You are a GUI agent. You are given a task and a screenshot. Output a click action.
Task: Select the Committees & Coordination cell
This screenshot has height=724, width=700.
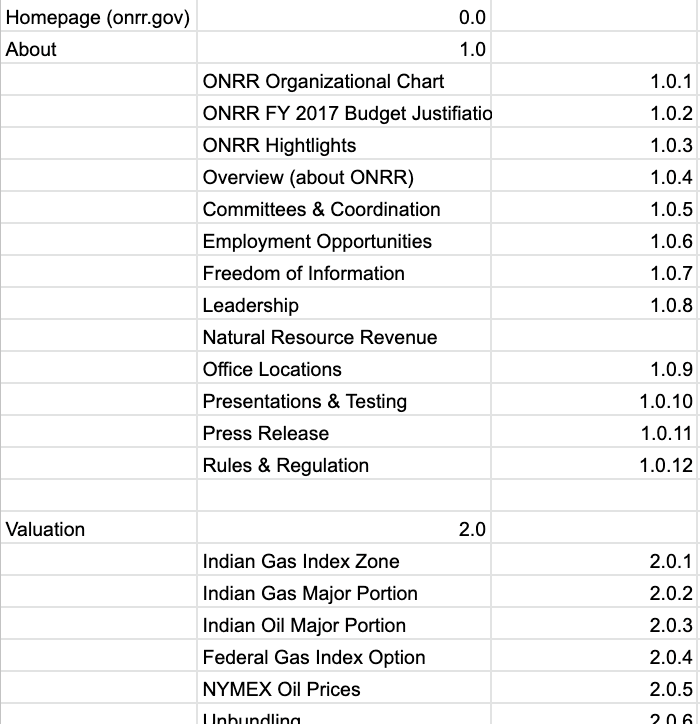tap(344, 209)
